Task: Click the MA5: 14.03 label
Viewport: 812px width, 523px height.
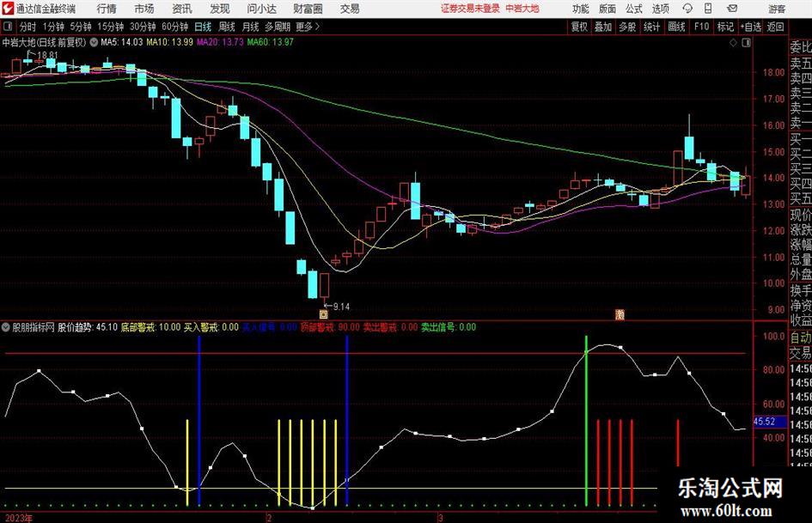Action: point(122,42)
